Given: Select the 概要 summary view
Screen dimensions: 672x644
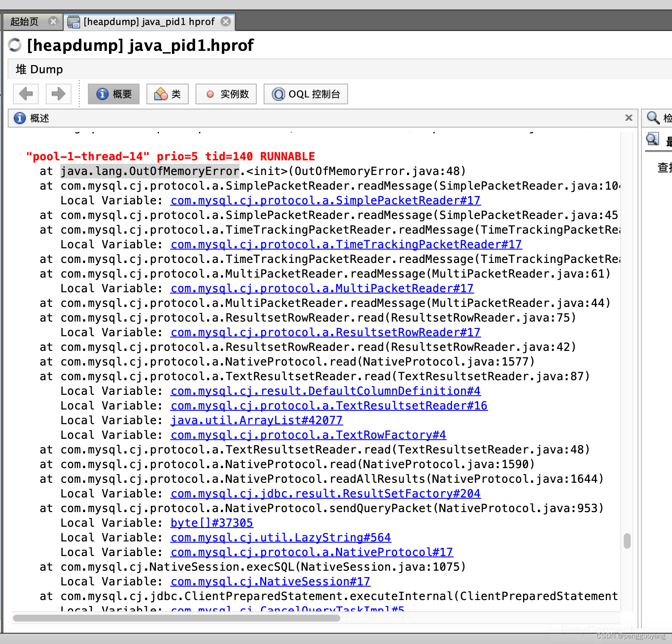Looking at the screenshot, I should point(113,94).
